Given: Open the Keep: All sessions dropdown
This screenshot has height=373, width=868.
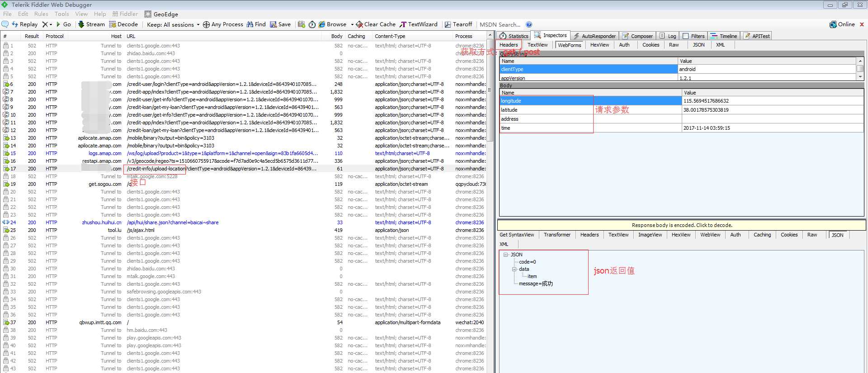Looking at the screenshot, I should (173, 24).
